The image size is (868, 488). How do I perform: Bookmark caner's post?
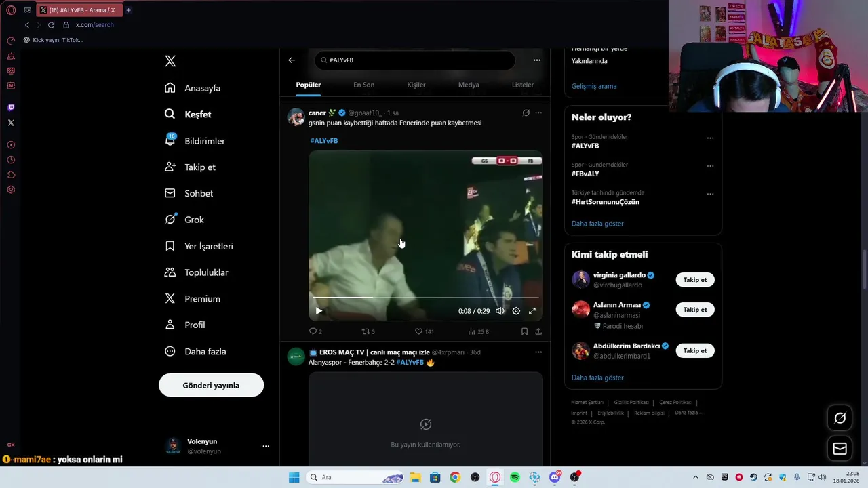pyautogui.click(x=524, y=331)
